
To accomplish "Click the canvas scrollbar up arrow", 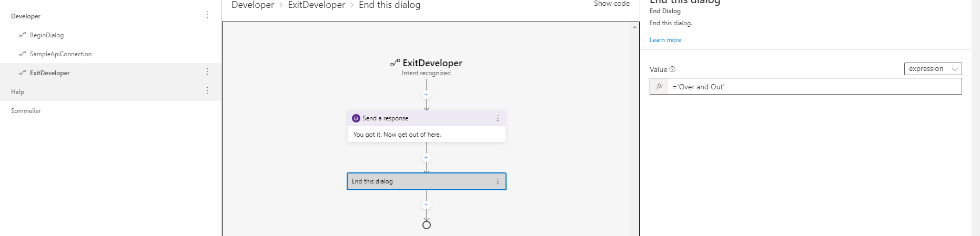I will point(635,26).
